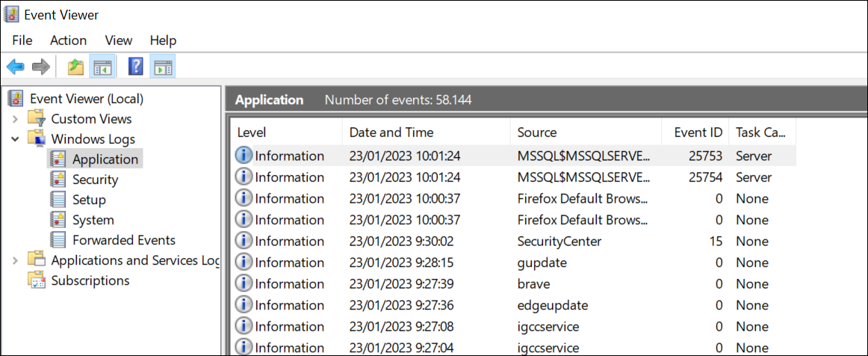
Task: Click Information icon of brave event
Action: (244, 284)
